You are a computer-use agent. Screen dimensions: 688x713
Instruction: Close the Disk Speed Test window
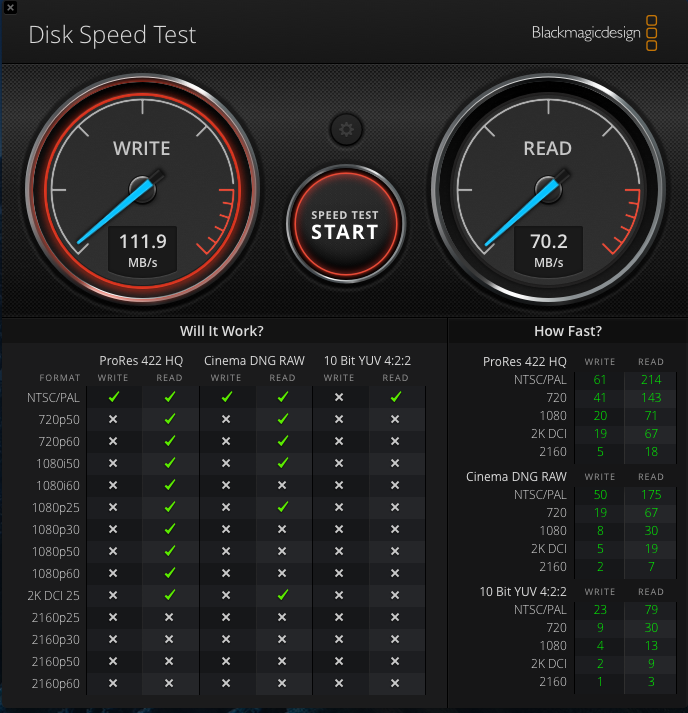[10, 8]
